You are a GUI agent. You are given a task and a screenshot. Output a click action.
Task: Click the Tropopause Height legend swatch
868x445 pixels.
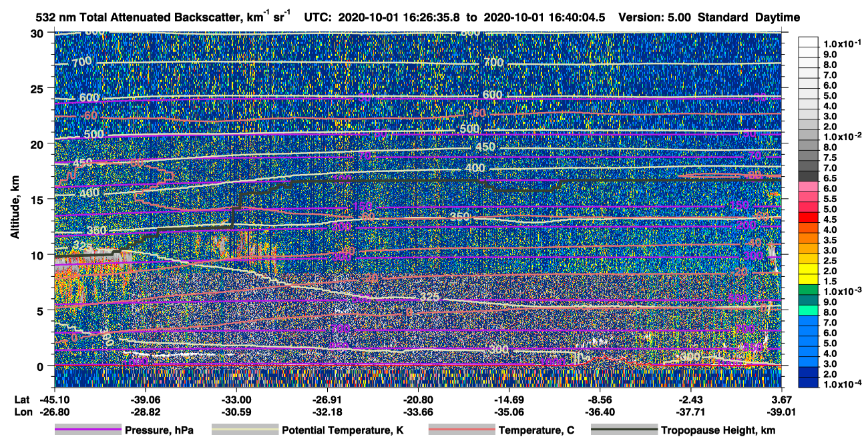point(624,430)
